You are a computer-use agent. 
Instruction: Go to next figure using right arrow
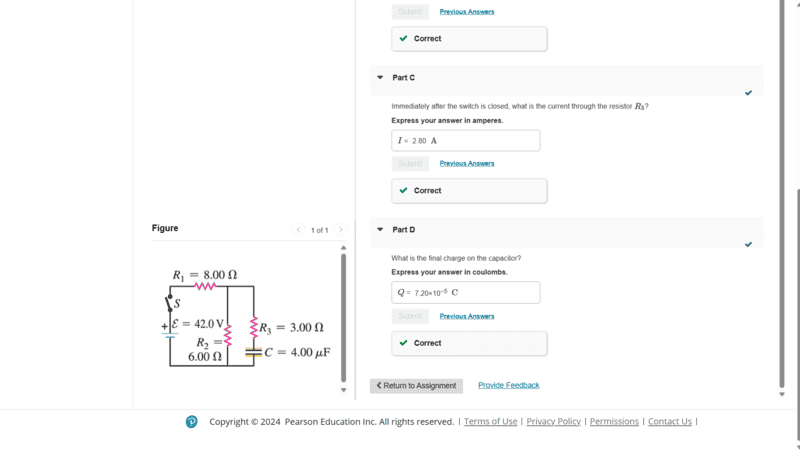click(341, 230)
